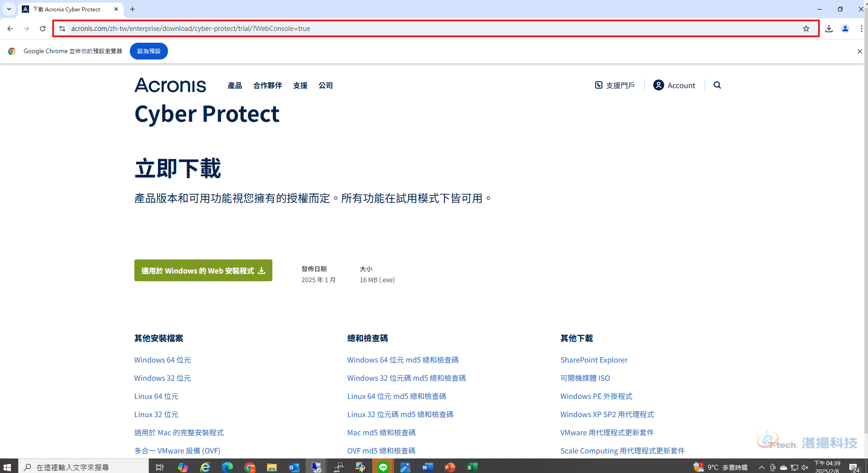Open the Windows 32 位元 installer link
Viewport: 868px width, 473px height.
pos(163,378)
